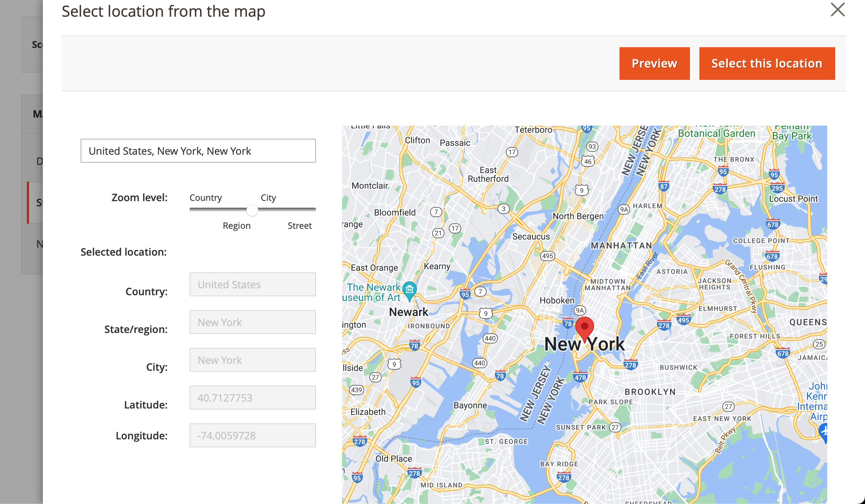Click the Newark label on the map
The image size is (865, 504).
(409, 312)
